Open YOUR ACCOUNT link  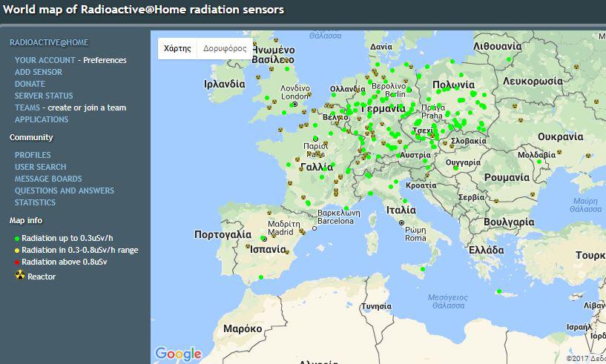coord(45,60)
